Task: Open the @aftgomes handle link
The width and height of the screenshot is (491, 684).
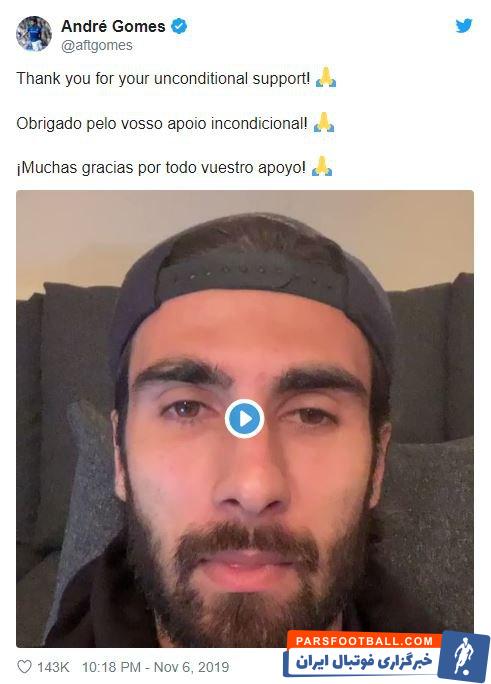Action: (x=97, y=45)
